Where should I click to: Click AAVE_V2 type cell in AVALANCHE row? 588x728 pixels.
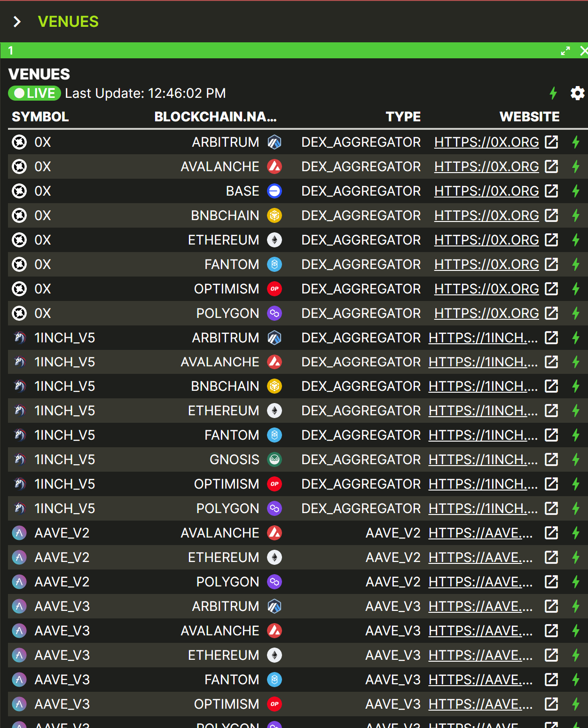[x=393, y=533]
